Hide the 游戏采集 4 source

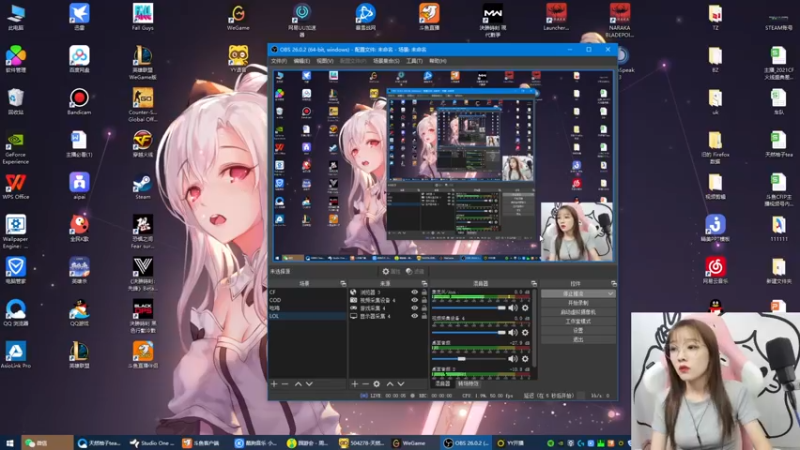click(414, 308)
